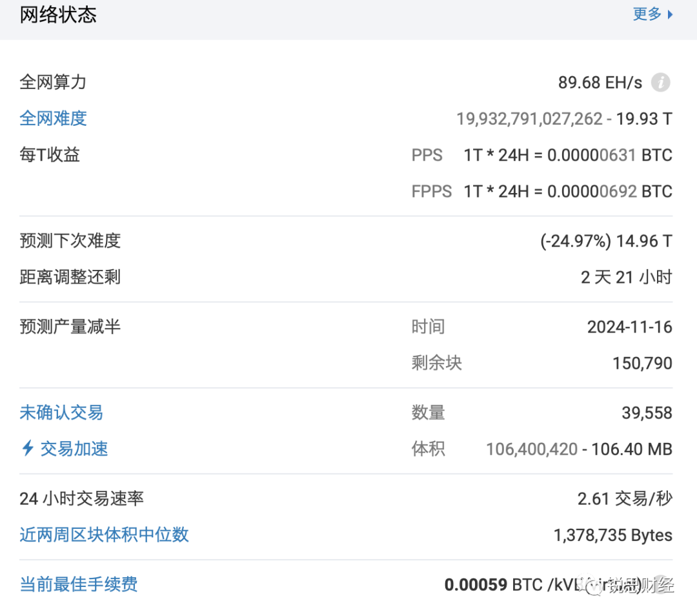Open the 更多 link
This screenshot has width=697, height=616.
click(x=647, y=14)
